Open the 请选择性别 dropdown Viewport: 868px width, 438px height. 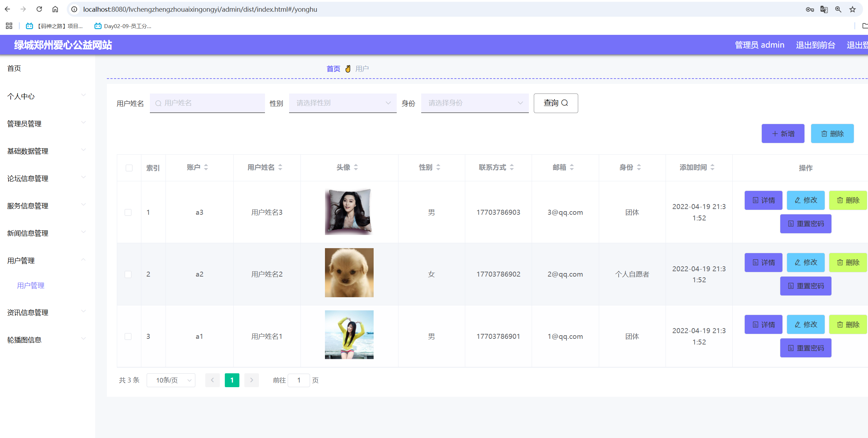click(x=342, y=103)
